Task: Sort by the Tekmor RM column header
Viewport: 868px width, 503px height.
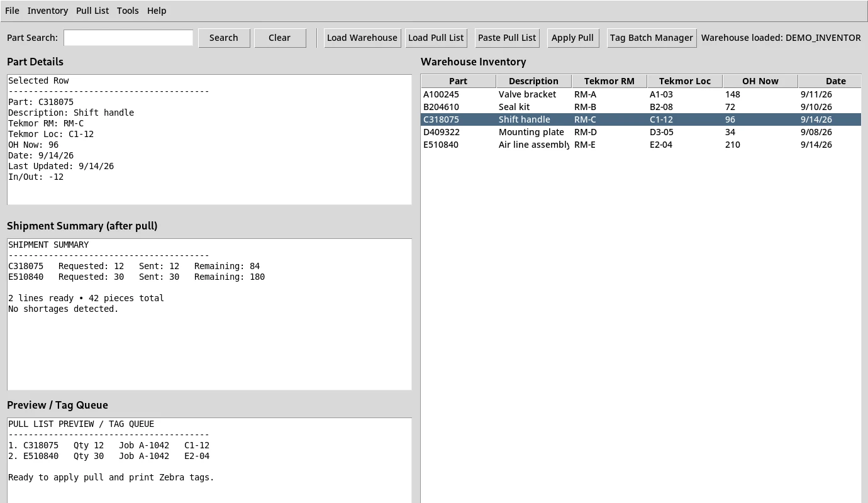Action: click(609, 81)
